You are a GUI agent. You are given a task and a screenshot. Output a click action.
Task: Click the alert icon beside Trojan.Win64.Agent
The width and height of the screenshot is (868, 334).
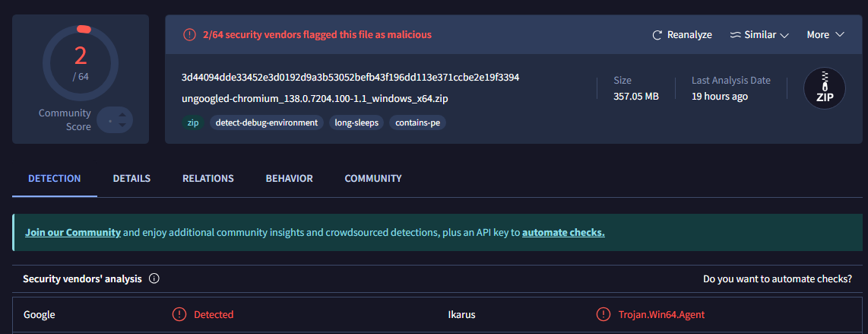point(603,314)
